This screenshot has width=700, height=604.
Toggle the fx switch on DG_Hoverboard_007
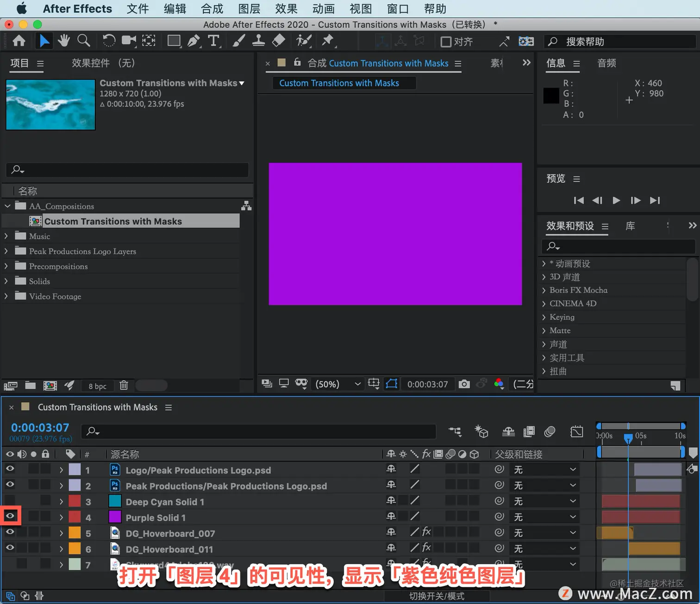(x=426, y=532)
